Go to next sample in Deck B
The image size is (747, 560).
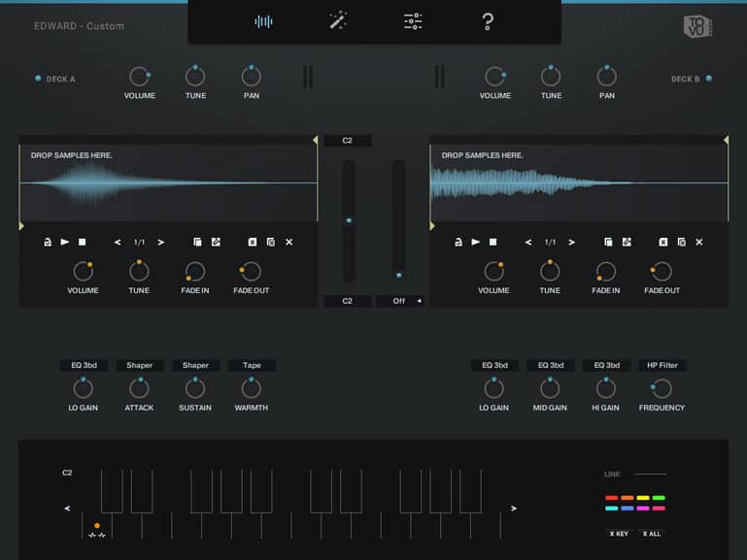coord(572,243)
